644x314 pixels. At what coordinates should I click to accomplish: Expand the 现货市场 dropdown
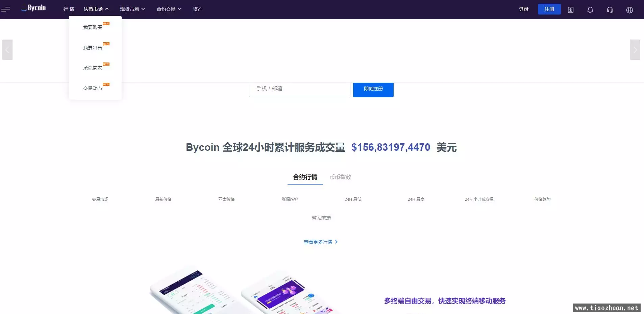[x=132, y=9]
